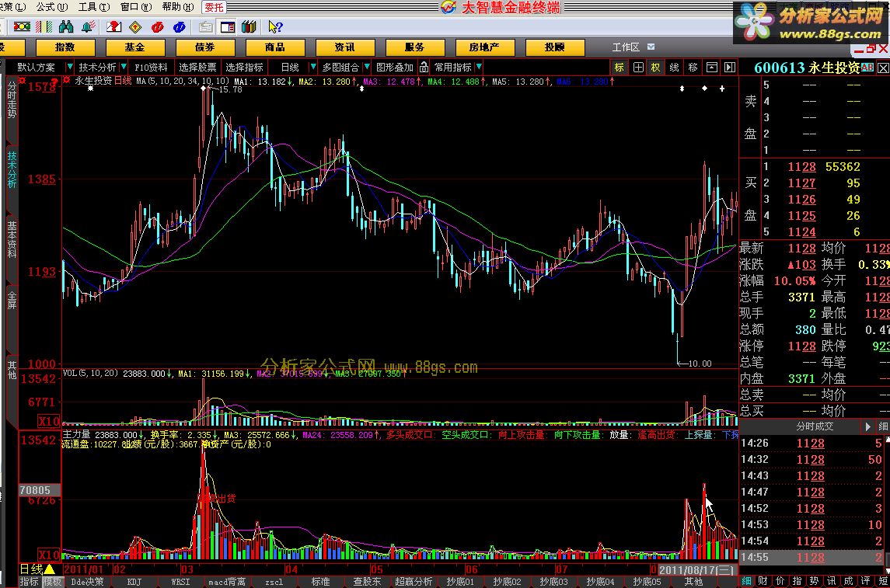Click the crosshair grid icon in chart toolbar
Viewport: 890px width, 588px height.
pyautogui.click(x=638, y=68)
